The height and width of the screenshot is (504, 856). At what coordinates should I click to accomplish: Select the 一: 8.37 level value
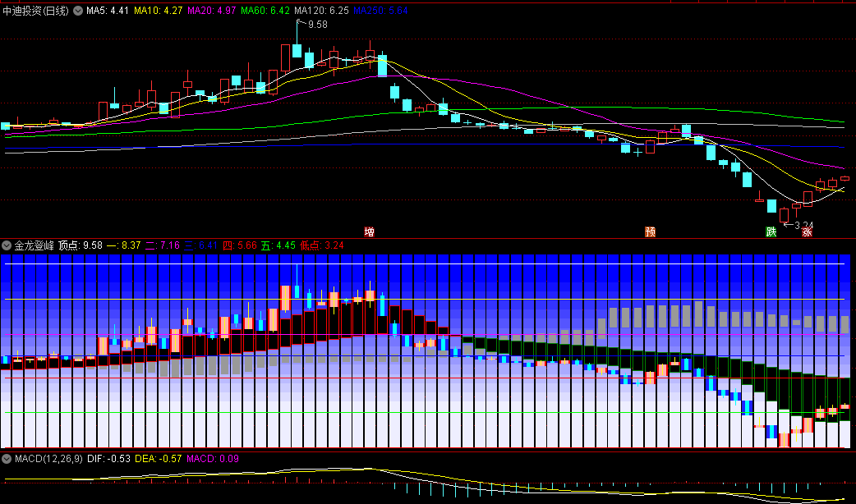123,245
